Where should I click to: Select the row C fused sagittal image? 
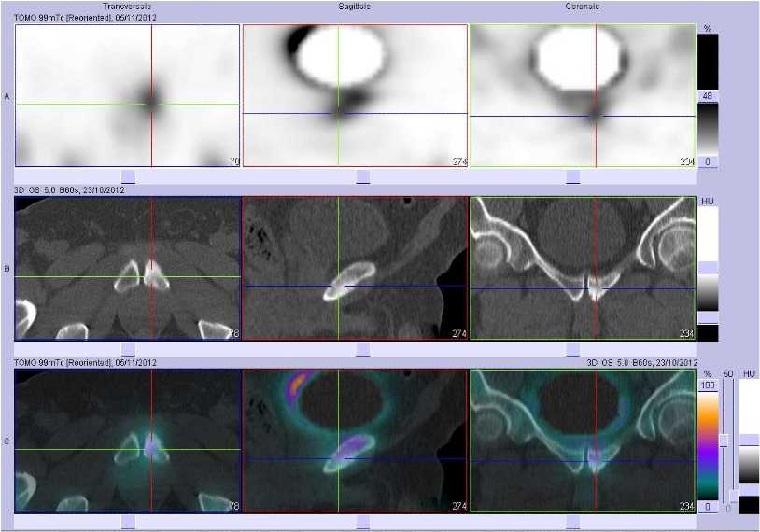(x=356, y=441)
